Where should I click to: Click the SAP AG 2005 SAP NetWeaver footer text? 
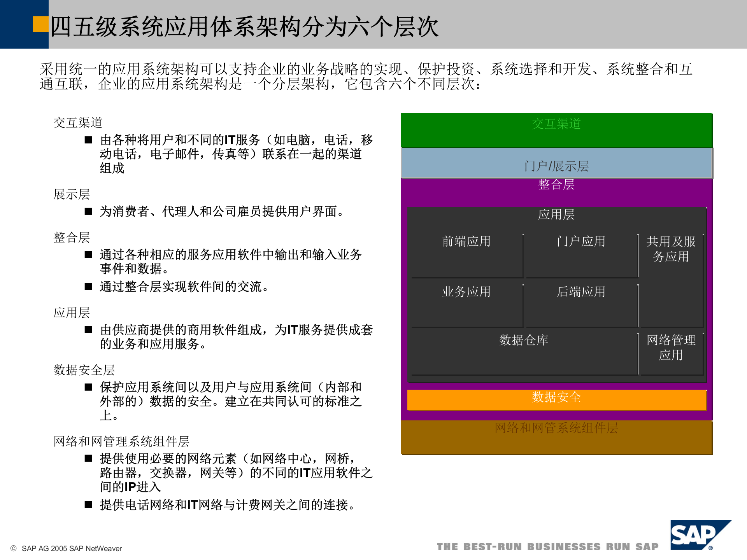(66, 549)
